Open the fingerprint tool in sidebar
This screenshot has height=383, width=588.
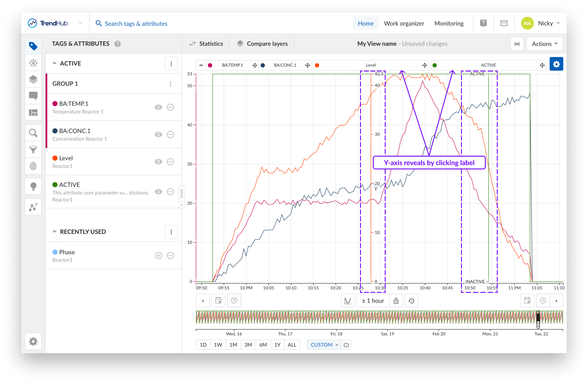tap(33, 166)
